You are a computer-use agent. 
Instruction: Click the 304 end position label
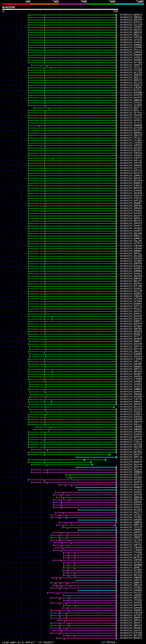pyautogui.click(x=115, y=11)
